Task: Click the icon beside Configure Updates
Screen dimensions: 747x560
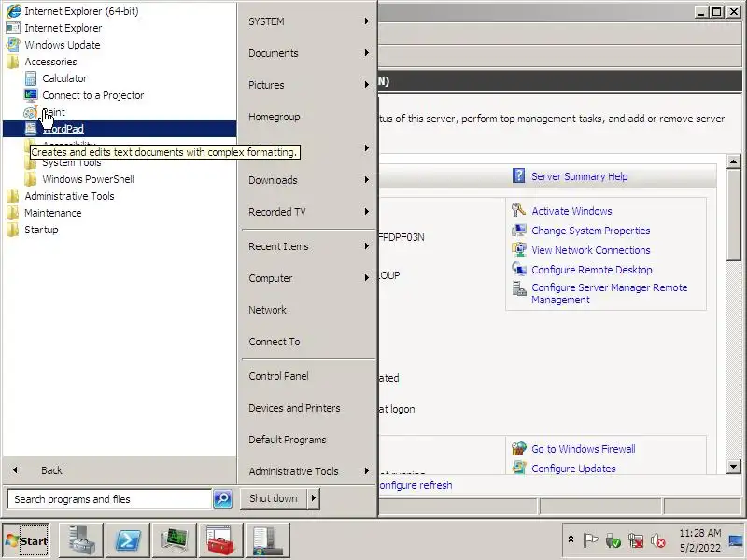Action: (519, 468)
